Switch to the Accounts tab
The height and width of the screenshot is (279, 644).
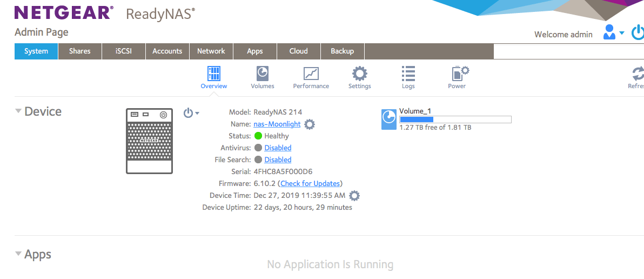(167, 51)
